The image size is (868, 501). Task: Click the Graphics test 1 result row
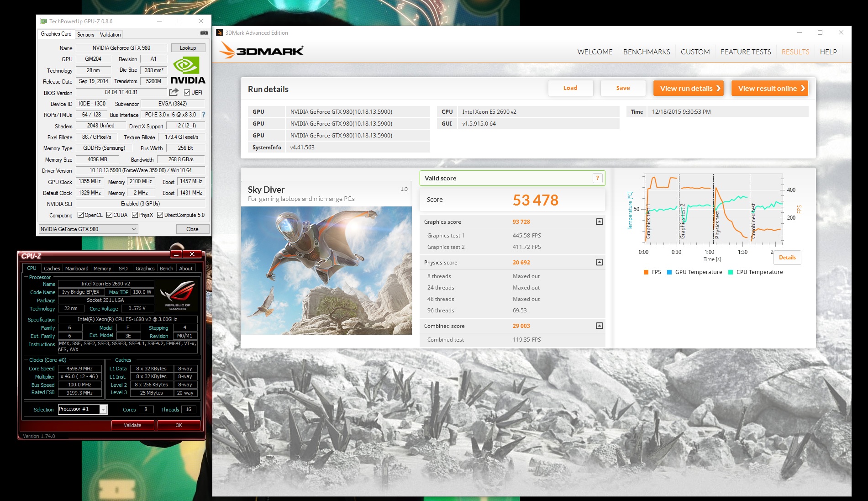point(512,236)
